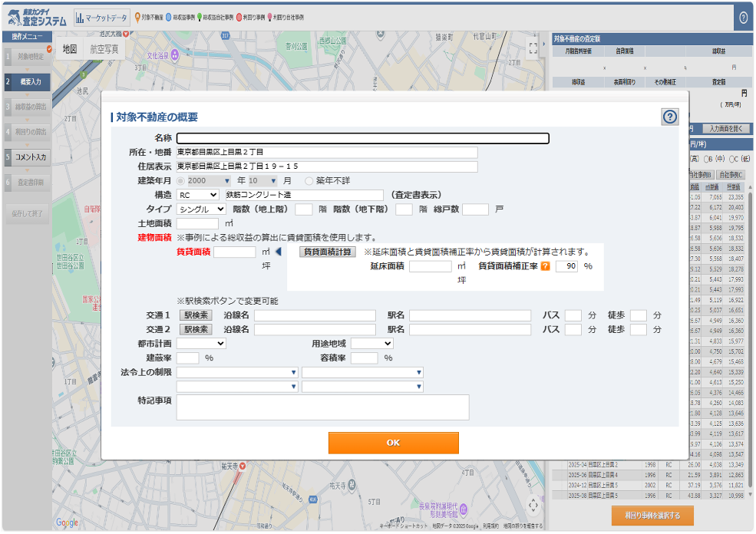Click the orange ? next to 賃貸面積補正率
756x534 pixels.
pyautogui.click(x=546, y=266)
